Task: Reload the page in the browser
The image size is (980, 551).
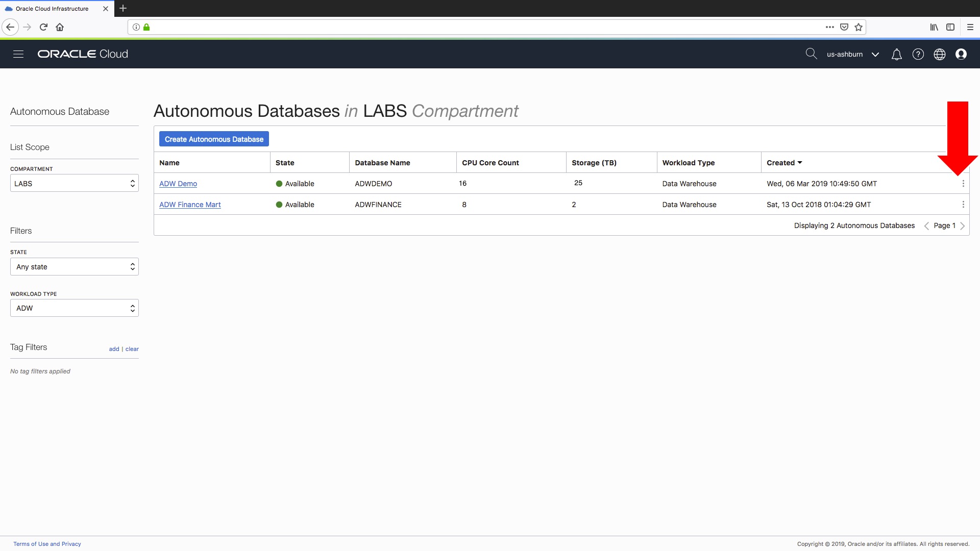Action: coord(43,27)
